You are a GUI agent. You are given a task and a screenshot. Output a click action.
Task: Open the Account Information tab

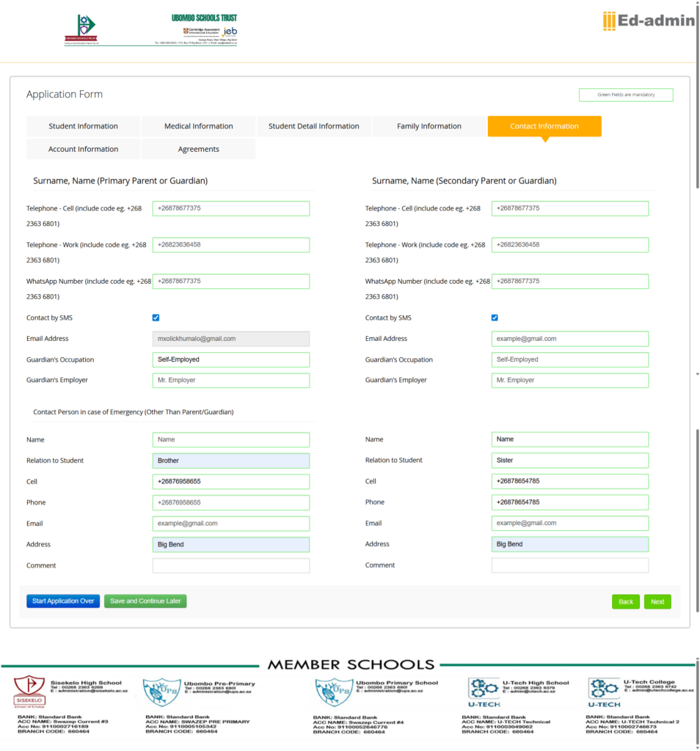click(x=83, y=149)
